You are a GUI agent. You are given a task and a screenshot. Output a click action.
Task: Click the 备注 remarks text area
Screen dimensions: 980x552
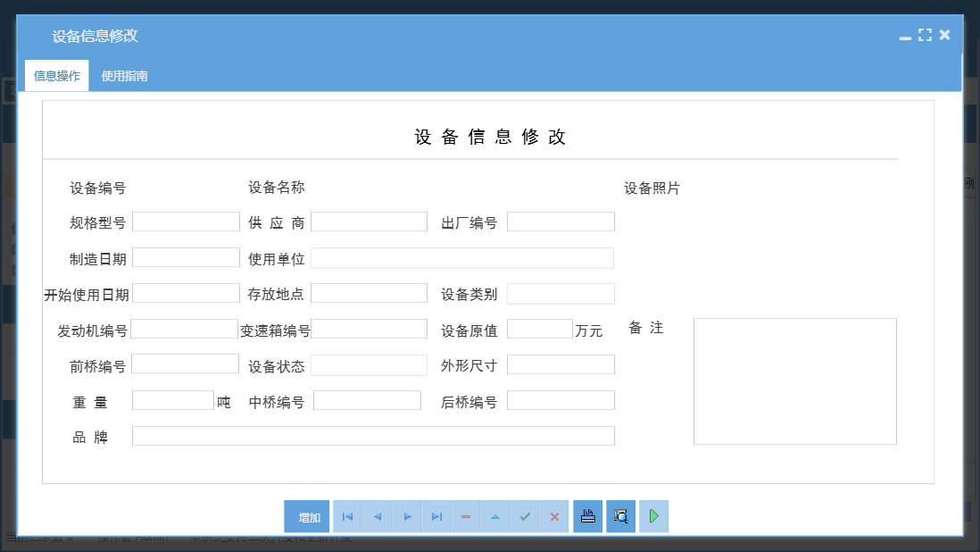coord(794,381)
